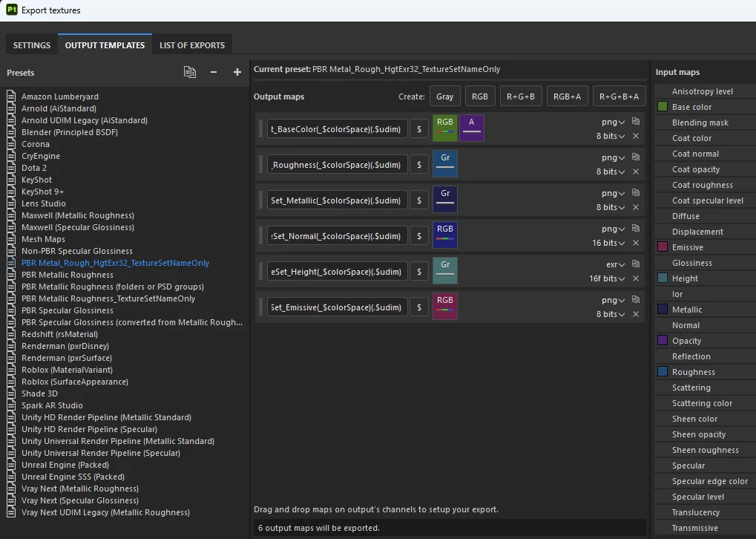756x539 pixels.
Task: Click the Substance Painter app icon in title bar
Action: coord(12,10)
